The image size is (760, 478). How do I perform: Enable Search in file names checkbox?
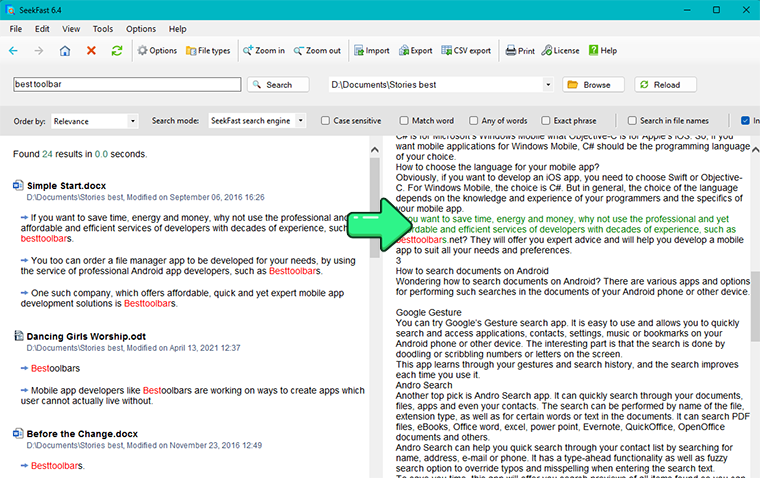(632, 121)
